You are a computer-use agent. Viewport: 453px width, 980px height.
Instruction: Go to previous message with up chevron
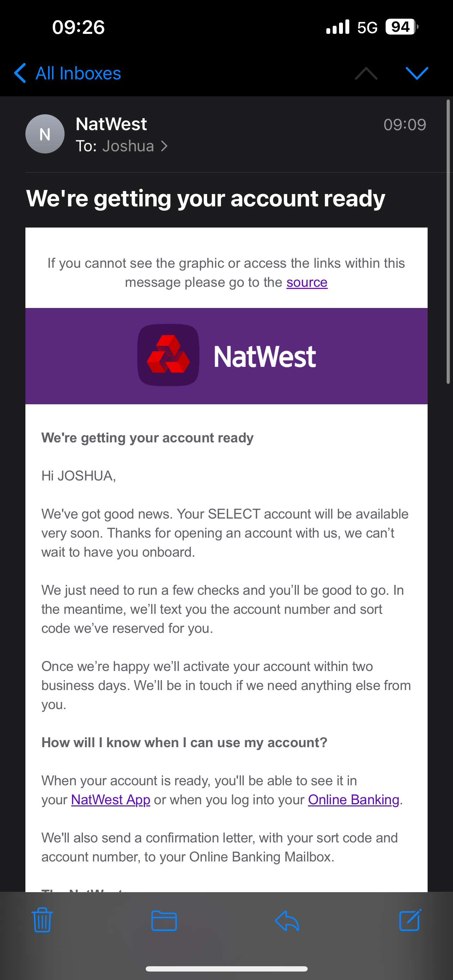click(x=366, y=73)
